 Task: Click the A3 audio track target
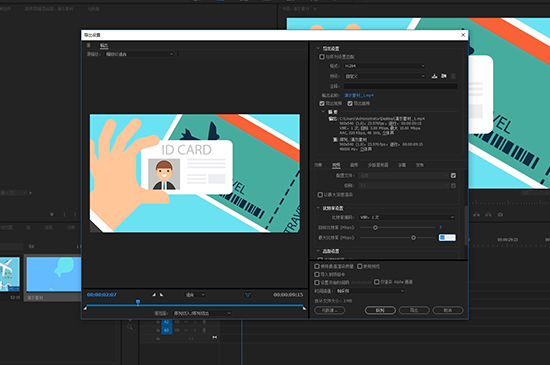pyautogui.click(x=167, y=330)
